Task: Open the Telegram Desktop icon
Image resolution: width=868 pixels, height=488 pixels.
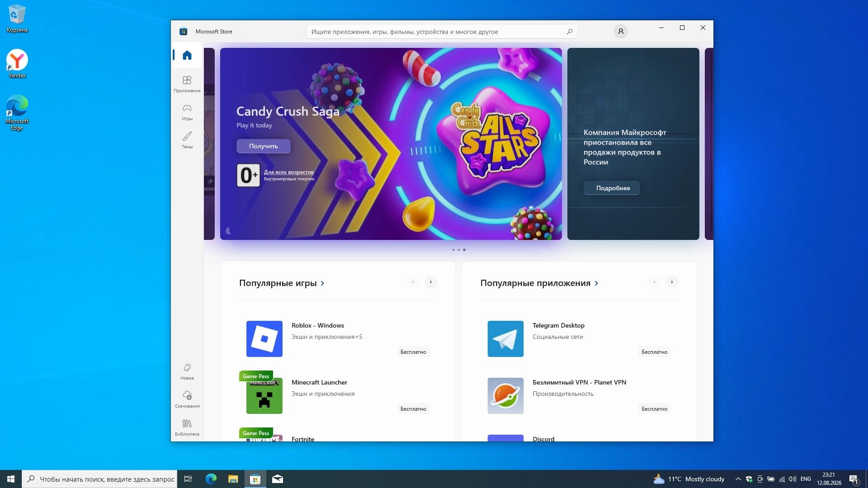Action: click(x=505, y=339)
